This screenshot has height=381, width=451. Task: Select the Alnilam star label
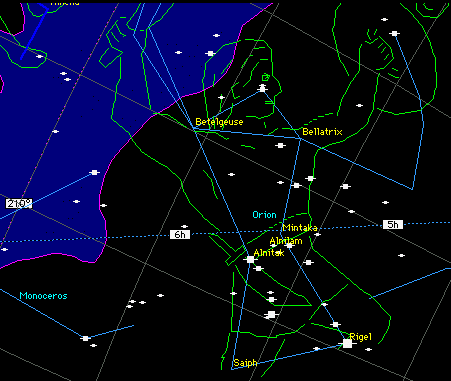(x=286, y=241)
